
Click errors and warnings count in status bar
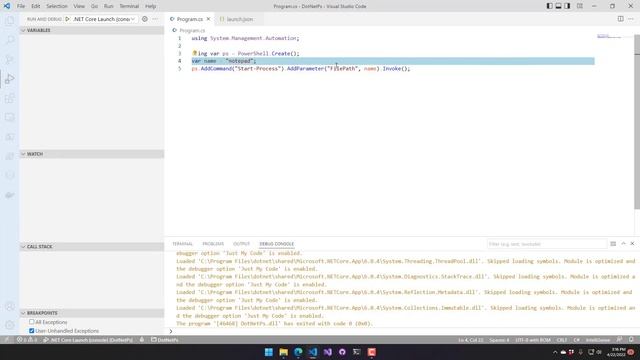27,340
